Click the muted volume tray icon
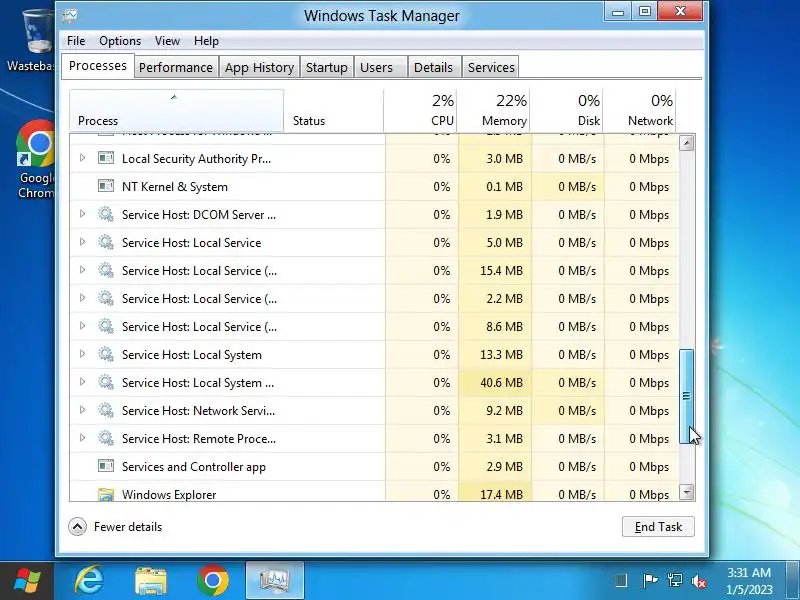 click(x=698, y=581)
